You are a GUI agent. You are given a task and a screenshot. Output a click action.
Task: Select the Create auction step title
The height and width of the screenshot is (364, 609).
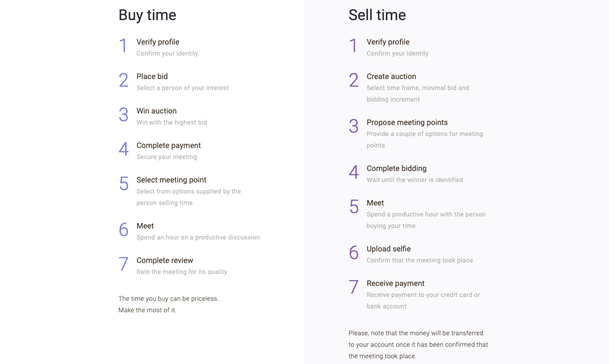(x=391, y=77)
